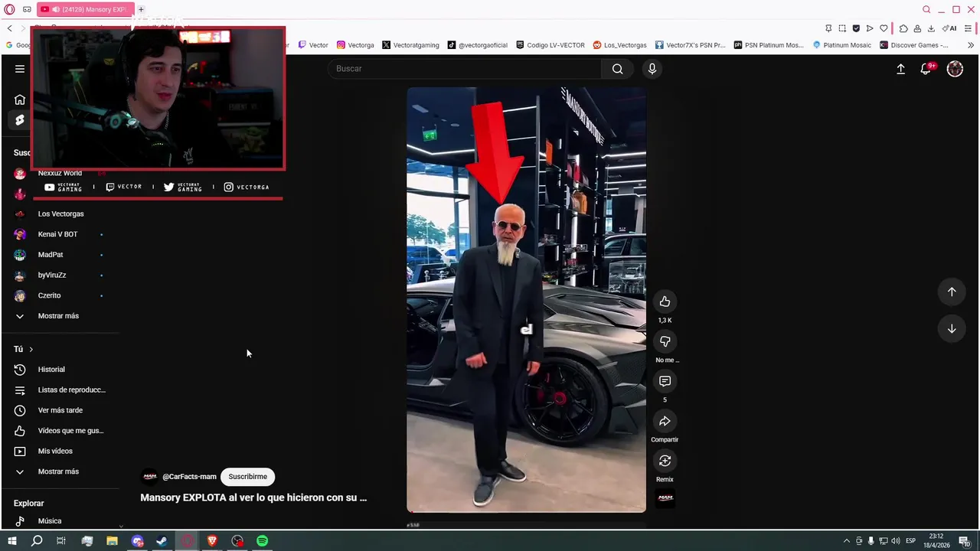Open Czerito subscription channel
The height and width of the screenshot is (551, 980).
click(49, 295)
